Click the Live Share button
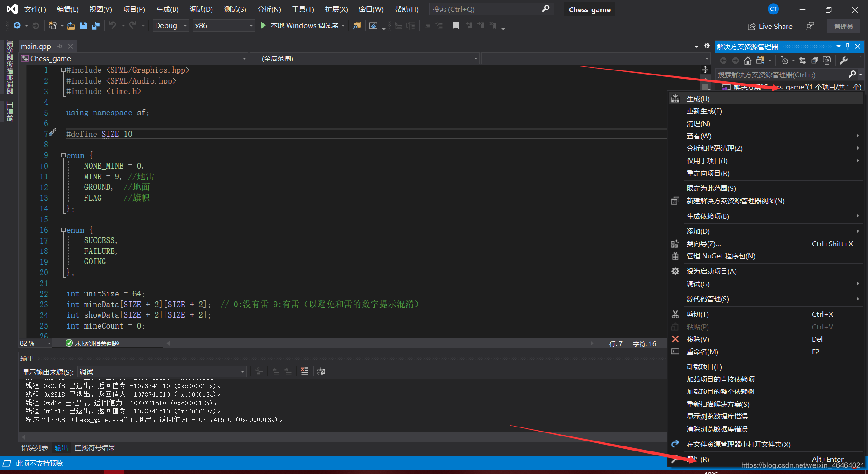The width and height of the screenshot is (868, 474). 770,27
